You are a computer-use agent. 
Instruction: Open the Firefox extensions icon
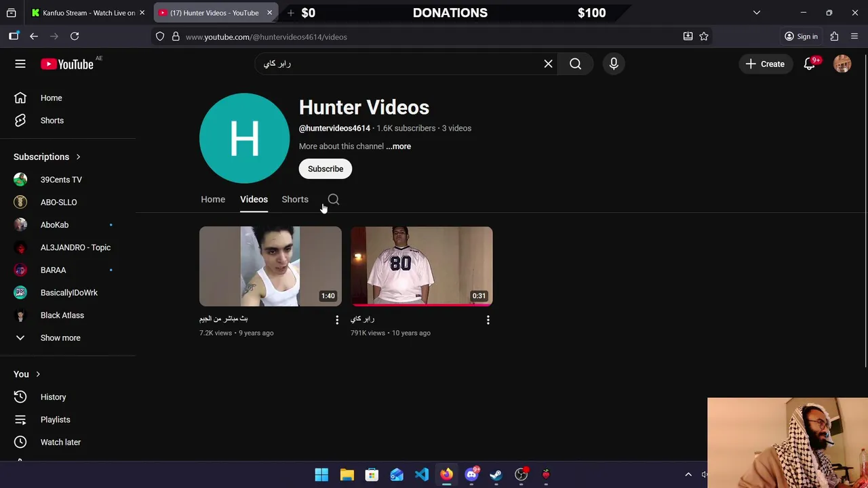coord(834,37)
